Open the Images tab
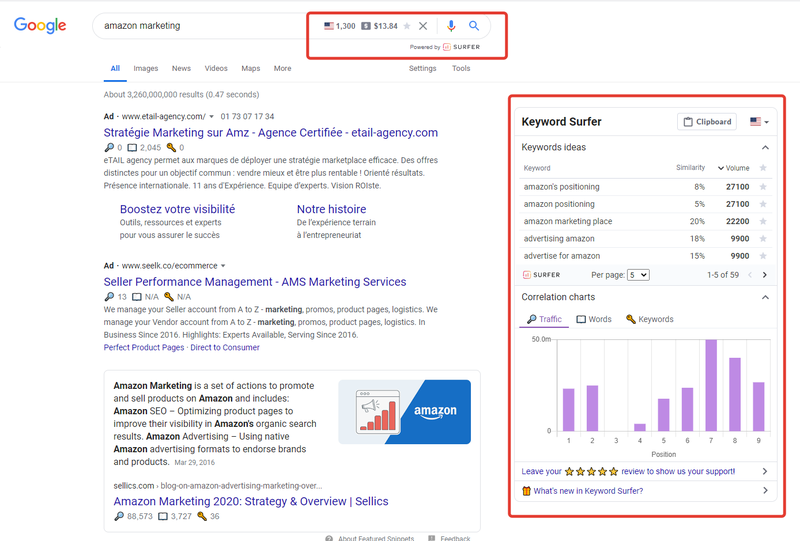800x541 pixels. (x=145, y=68)
